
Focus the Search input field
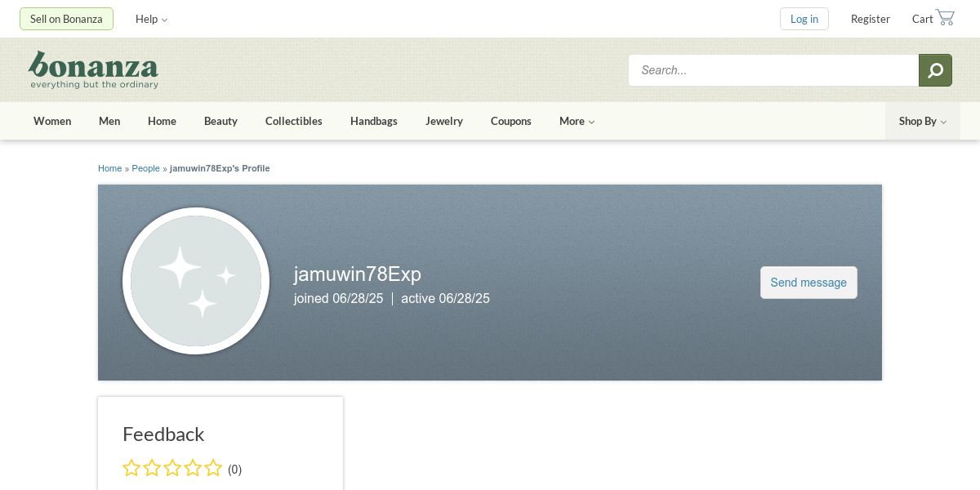tap(773, 70)
